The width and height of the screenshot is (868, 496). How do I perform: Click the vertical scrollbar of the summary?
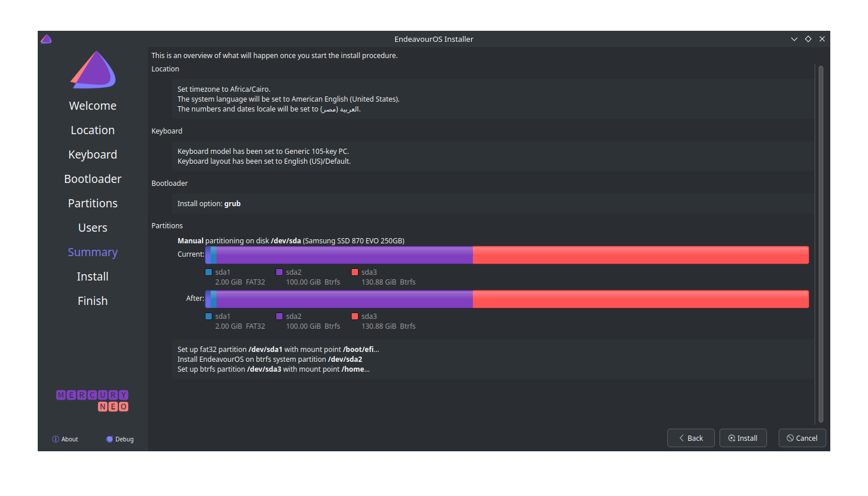tap(820, 244)
